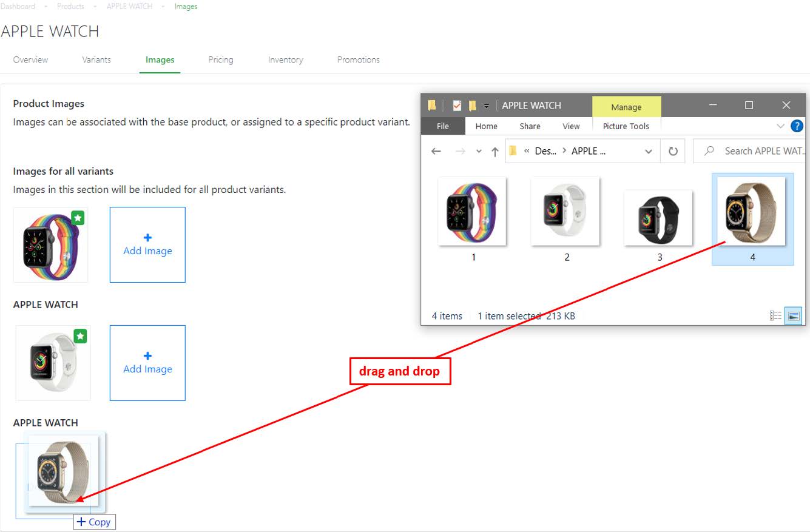Viewport: 810px width, 532px height.
Task: Go up one folder with the up arrow
Action: click(495, 151)
